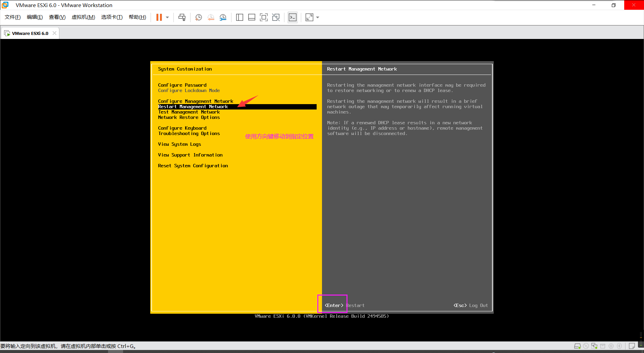Open the 选项卡(T) menu
Viewport: 644px width, 353px height.
coord(112,17)
